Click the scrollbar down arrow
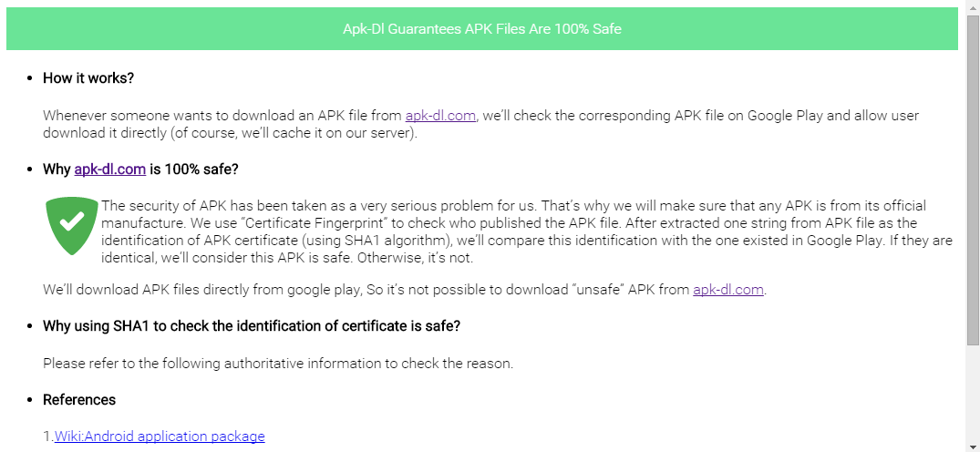Image resolution: width=980 pixels, height=452 pixels. click(973, 446)
